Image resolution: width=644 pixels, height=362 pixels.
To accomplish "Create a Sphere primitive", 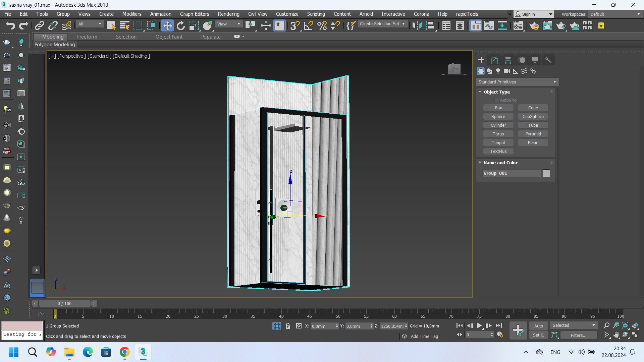I will point(498,117).
